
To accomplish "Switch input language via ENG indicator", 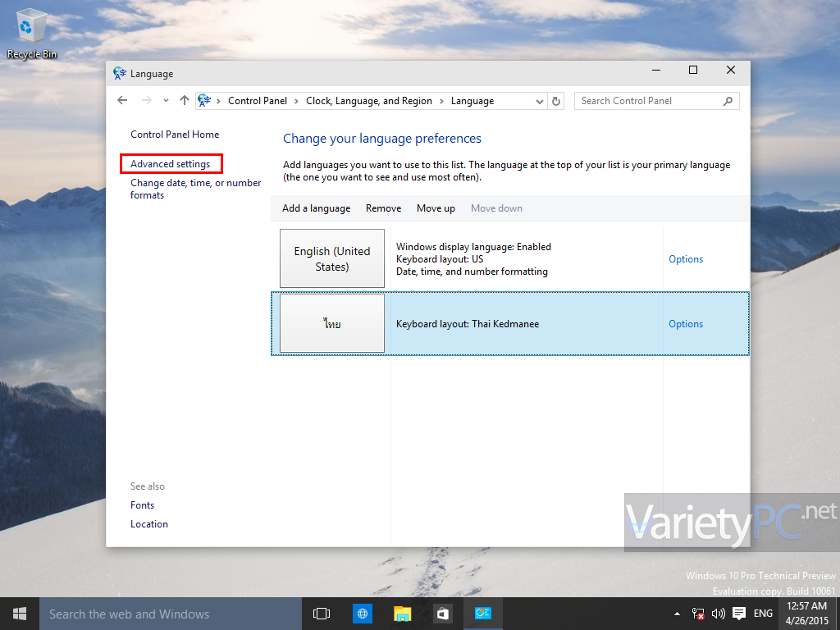I will click(x=763, y=614).
